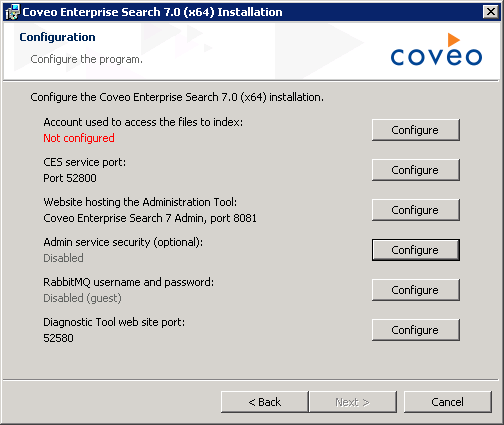The image size is (504, 425).
Task: Click 'Disabled' under Admin service security
Action: pos(63,258)
